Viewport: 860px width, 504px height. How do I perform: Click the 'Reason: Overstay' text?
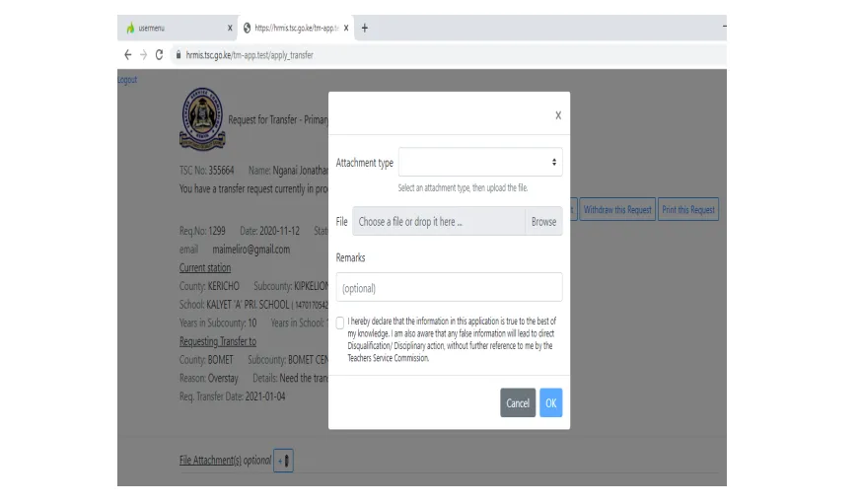(x=209, y=379)
